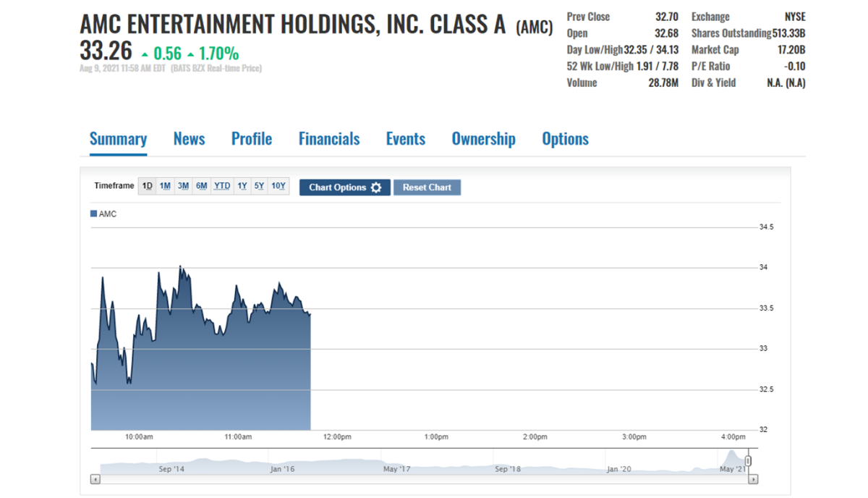Click the Market Cap value 17.20B

[791, 50]
